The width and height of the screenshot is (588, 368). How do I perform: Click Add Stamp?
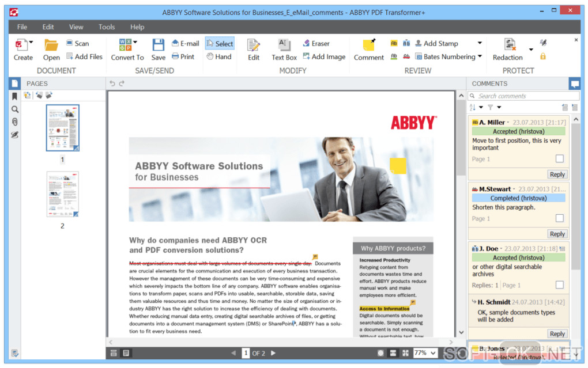(x=436, y=43)
